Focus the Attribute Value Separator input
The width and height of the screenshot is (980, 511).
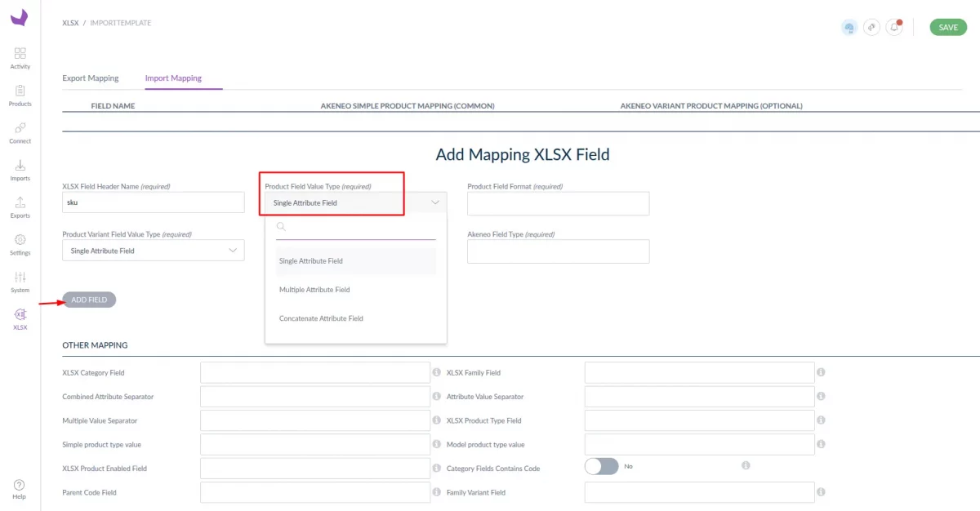click(700, 397)
